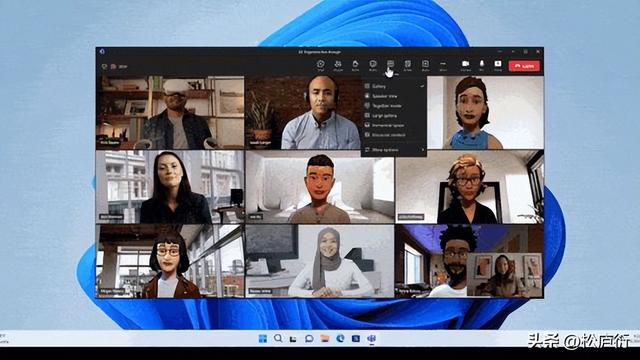This screenshot has height=360, width=640.
Task: Open Windows Start button on taskbar
Action: pyautogui.click(x=262, y=338)
